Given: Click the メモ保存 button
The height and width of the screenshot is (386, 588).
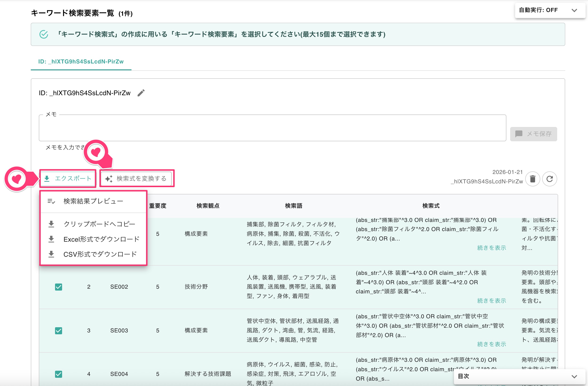Looking at the screenshot, I should point(533,134).
